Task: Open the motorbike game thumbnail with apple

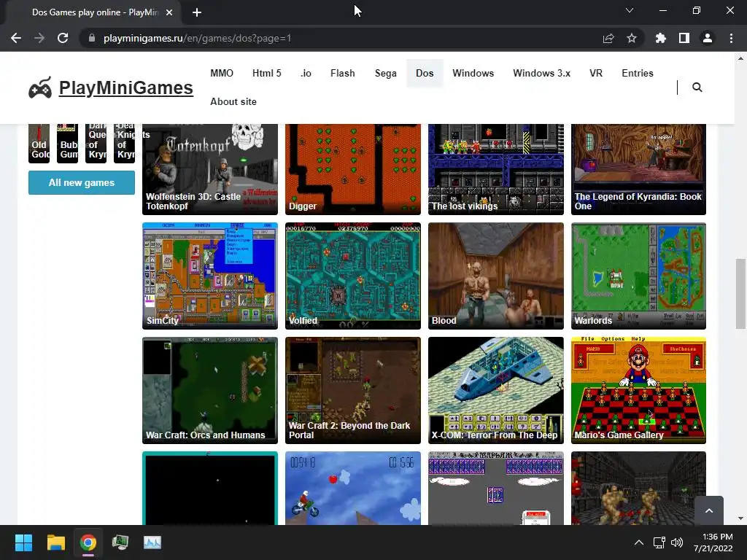Action: (353, 488)
